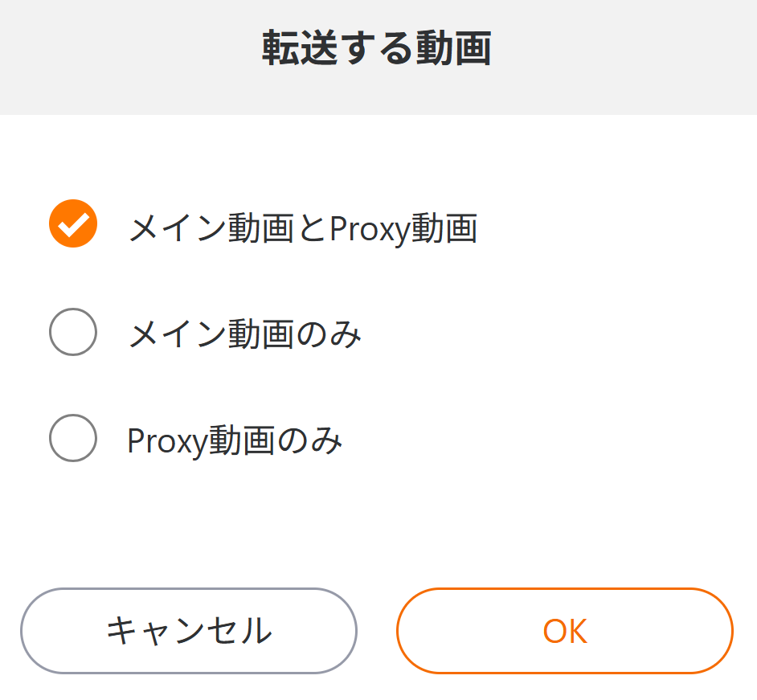Dismiss the dialog using キャンセル
This screenshot has width=757, height=700.
189,631
